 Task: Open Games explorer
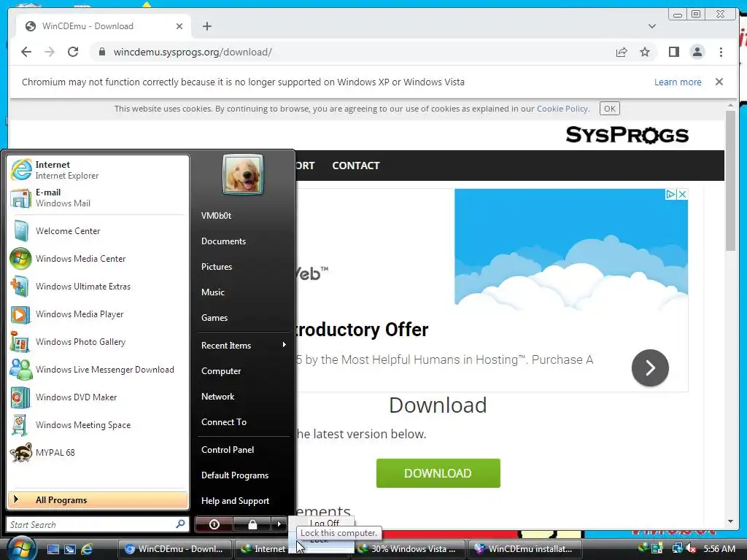(214, 318)
